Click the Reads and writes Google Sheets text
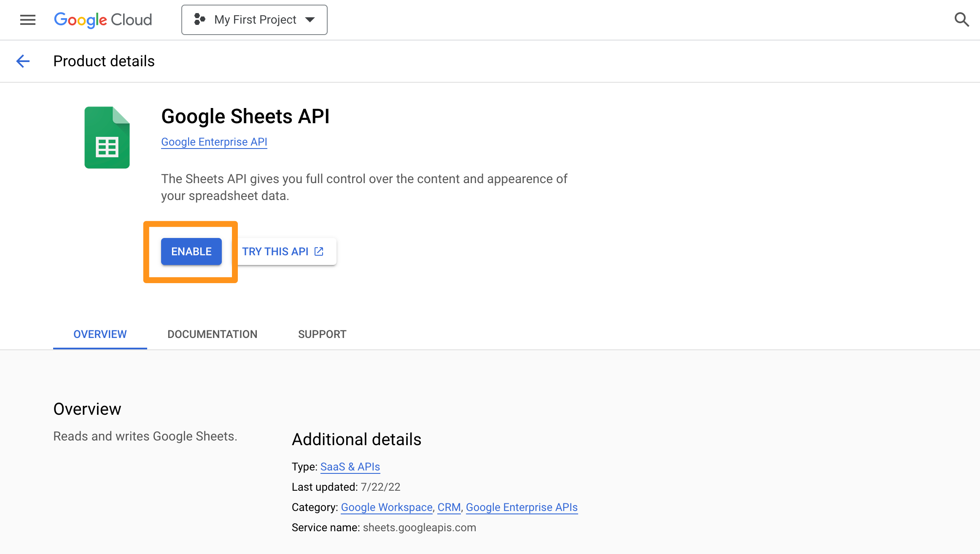This screenshot has height=554, width=980. [x=145, y=436]
